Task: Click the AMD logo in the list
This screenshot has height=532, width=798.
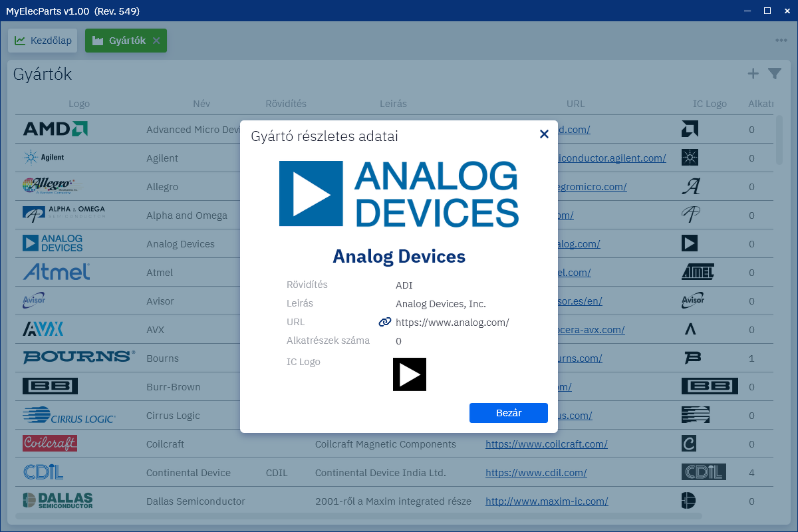Action: tap(55, 129)
